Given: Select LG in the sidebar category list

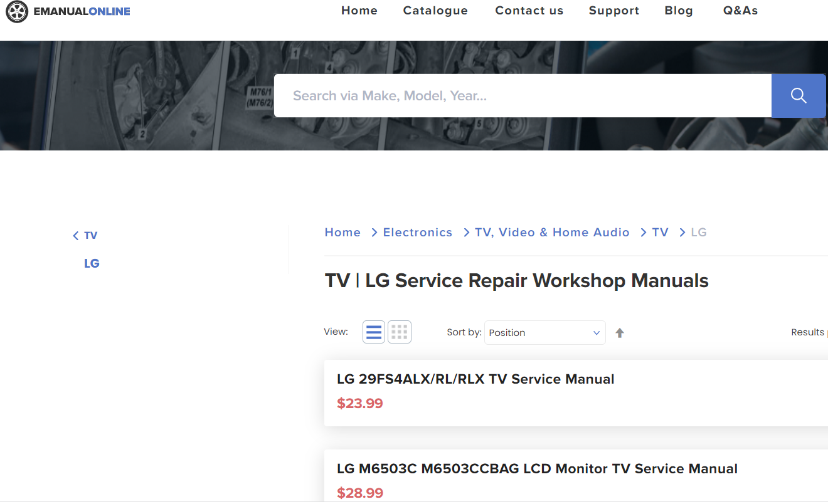Looking at the screenshot, I should coord(92,263).
